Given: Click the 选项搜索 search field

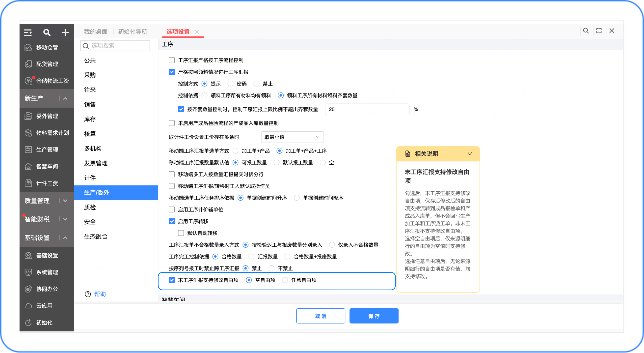Looking at the screenshot, I should [x=115, y=46].
